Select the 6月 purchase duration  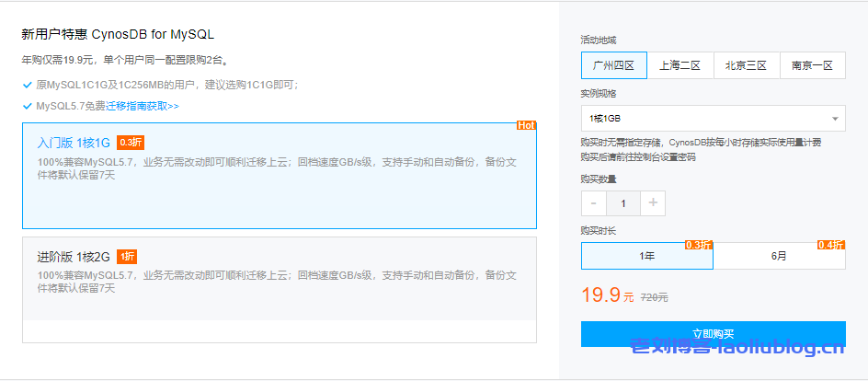779,257
